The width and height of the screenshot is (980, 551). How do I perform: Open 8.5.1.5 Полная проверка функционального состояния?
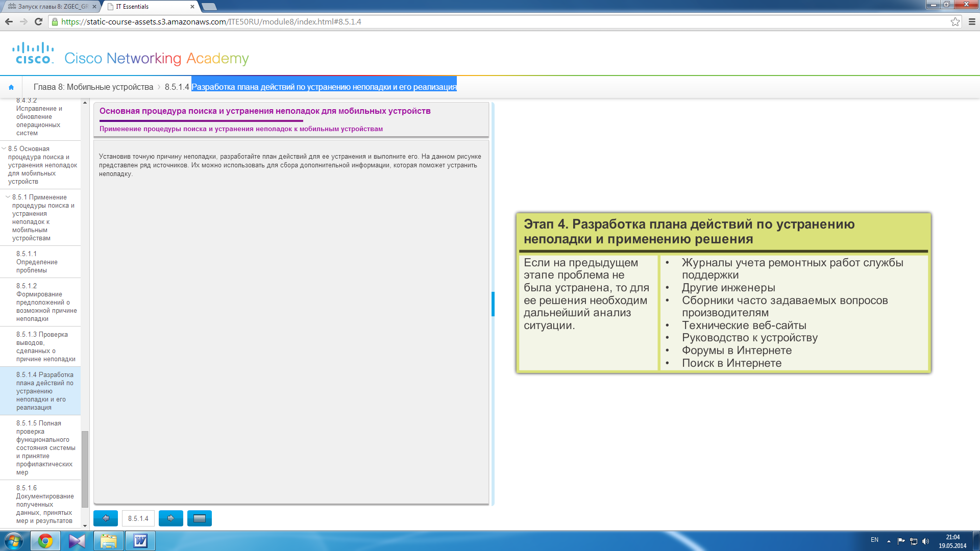pos(40,447)
